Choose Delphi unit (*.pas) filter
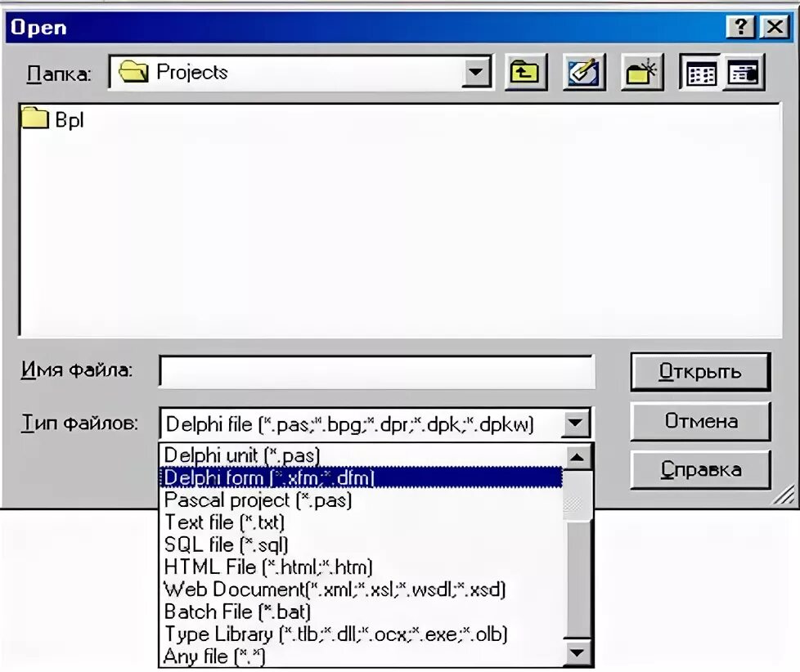This screenshot has height=672, width=800. tap(362, 455)
